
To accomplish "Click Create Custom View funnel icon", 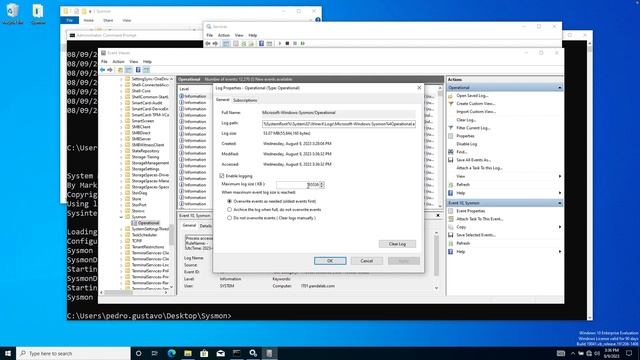I will tap(451, 104).
